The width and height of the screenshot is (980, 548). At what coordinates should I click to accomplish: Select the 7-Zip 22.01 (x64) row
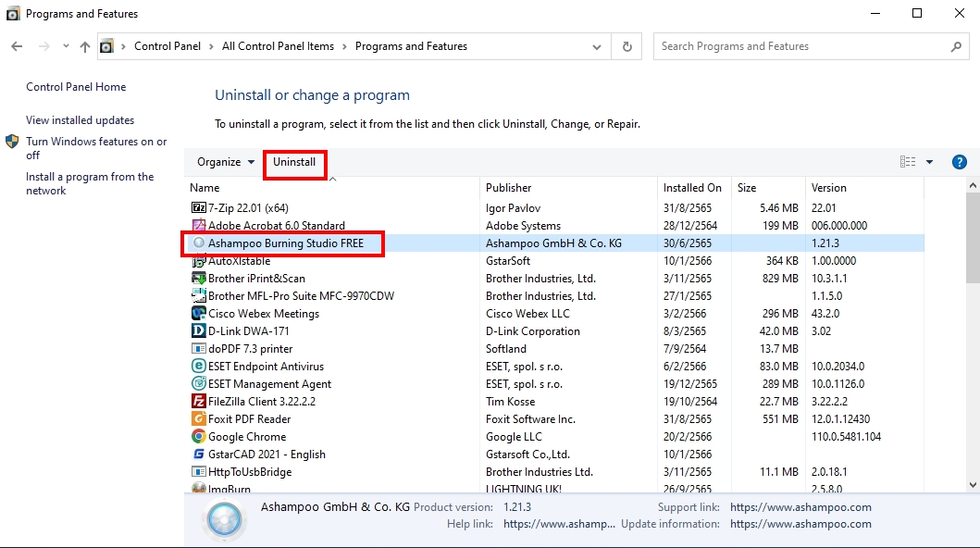coord(556,207)
